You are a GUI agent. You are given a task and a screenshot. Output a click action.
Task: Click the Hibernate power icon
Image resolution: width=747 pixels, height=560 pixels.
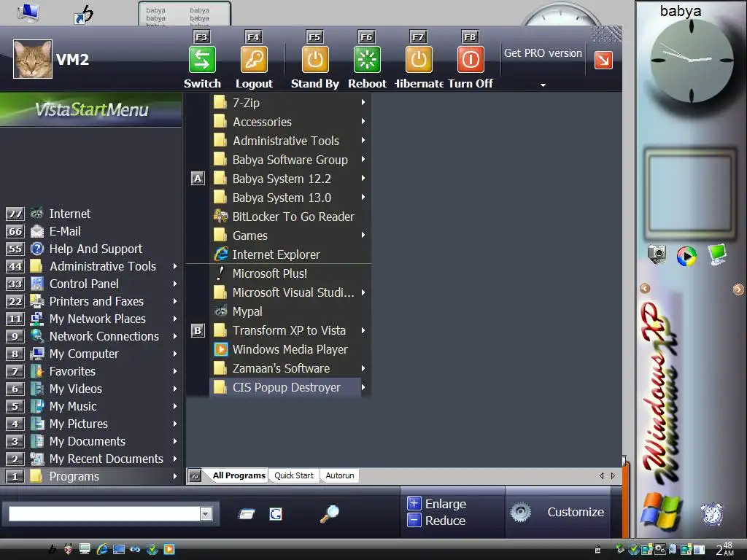tap(419, 60)
